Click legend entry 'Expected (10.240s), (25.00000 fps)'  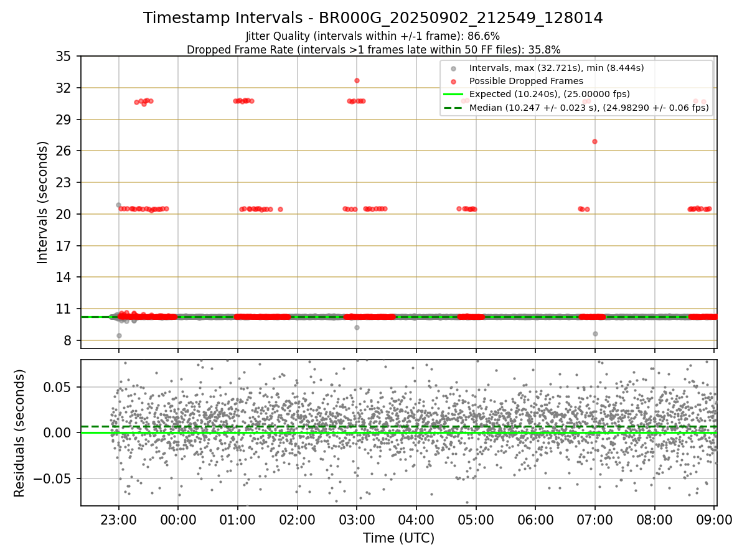pyautogui.click(x=550, y=94)
